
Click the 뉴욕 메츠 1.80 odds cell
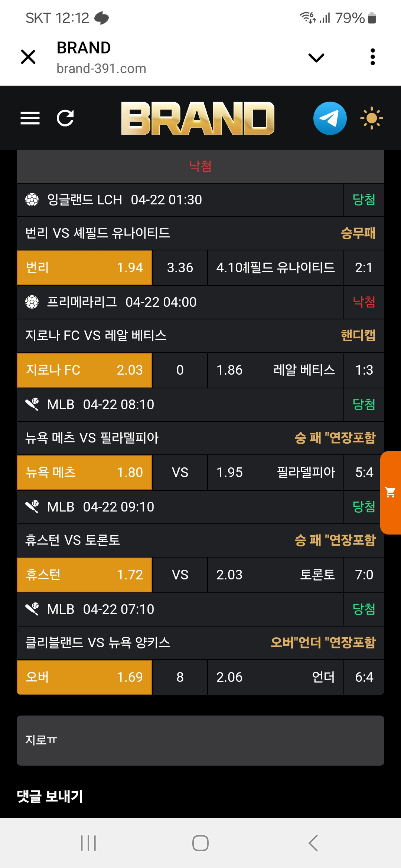pos(85,473)
